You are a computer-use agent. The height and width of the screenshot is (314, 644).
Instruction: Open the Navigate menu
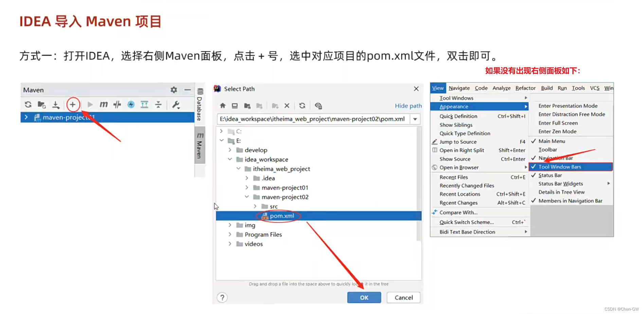click(x=459, y=88)
